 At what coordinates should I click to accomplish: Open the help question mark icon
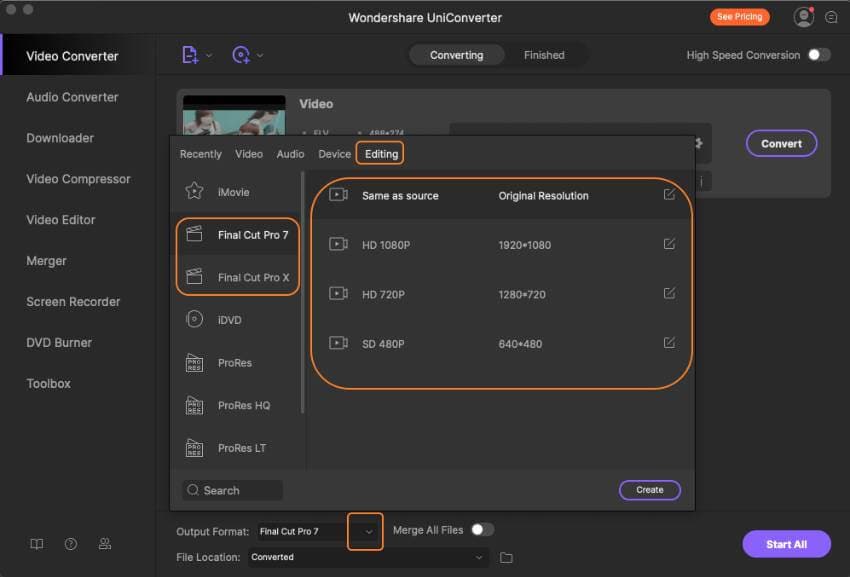(x=71, y=544)
